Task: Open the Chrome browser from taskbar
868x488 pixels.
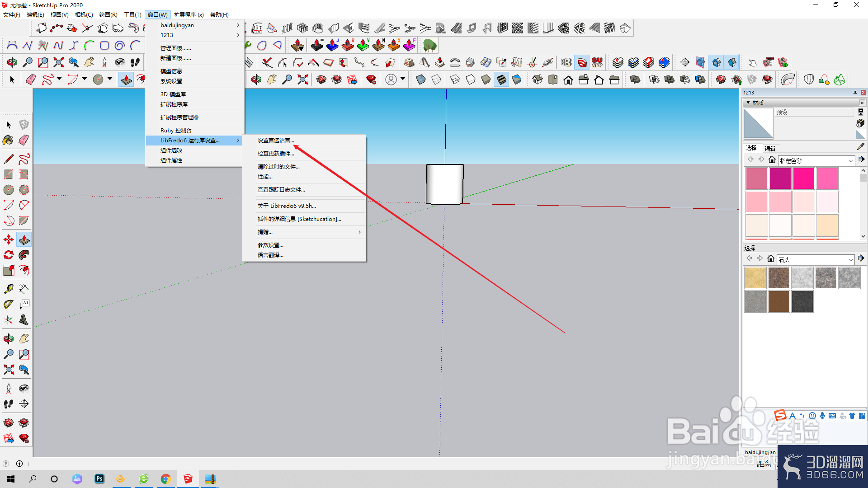Action: pyautogui.click(x=165, y=479)
